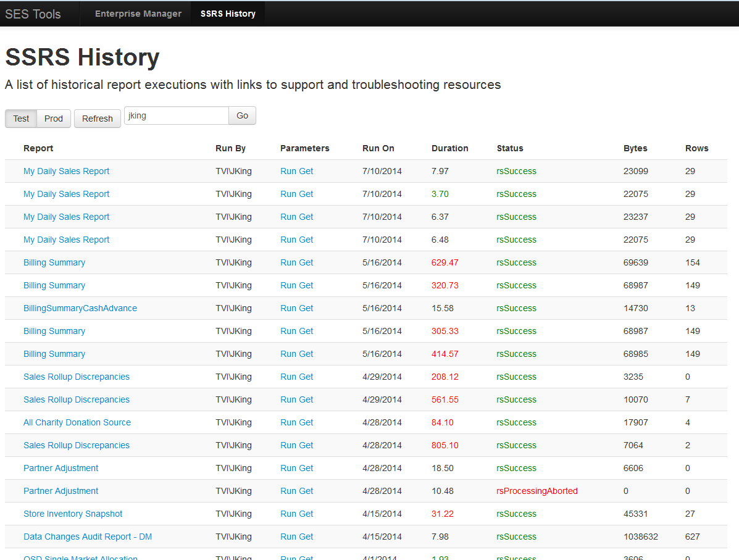Click Get link in Data Changes Audit Report row
This screenshot has height=560, width=739.
[306, 537]
